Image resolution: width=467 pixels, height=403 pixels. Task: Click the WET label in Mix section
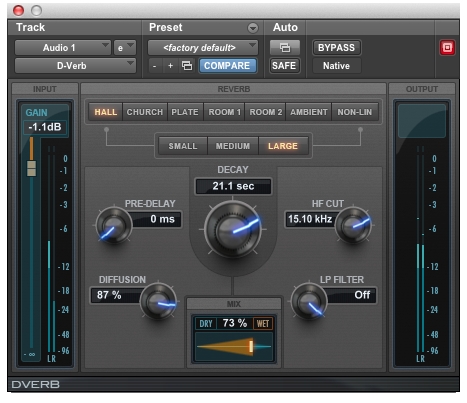tap(263, 323)
